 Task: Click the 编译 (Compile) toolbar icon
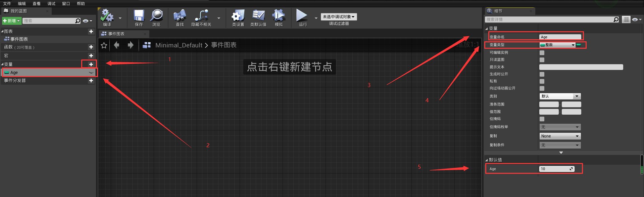(x=107, y=16)
